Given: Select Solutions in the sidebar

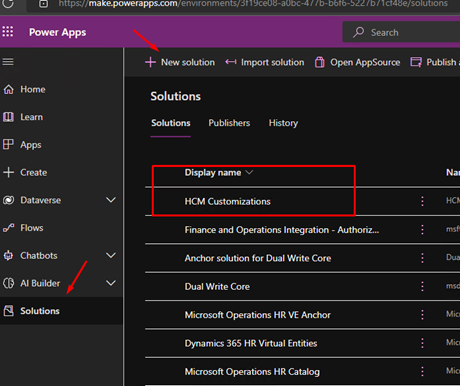Looking at the screenshot, I should pos(61,311).
